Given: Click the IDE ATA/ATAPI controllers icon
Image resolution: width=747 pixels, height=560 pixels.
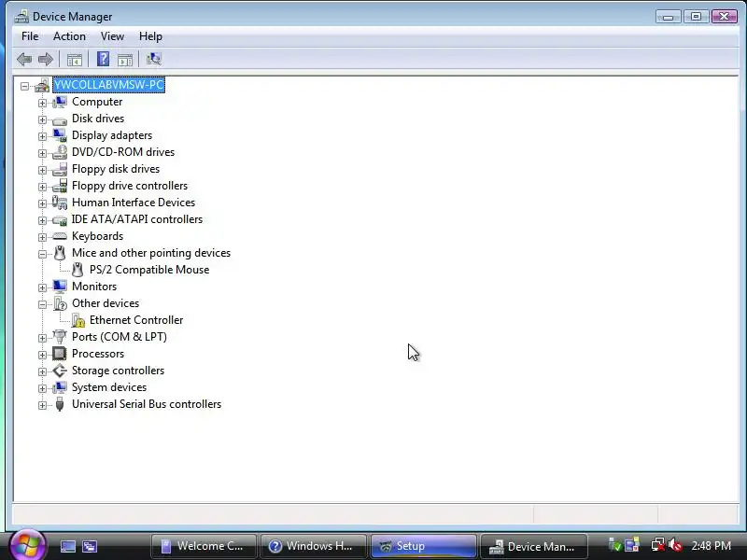Looking at the screenshot, I should (x=60, y=219).
